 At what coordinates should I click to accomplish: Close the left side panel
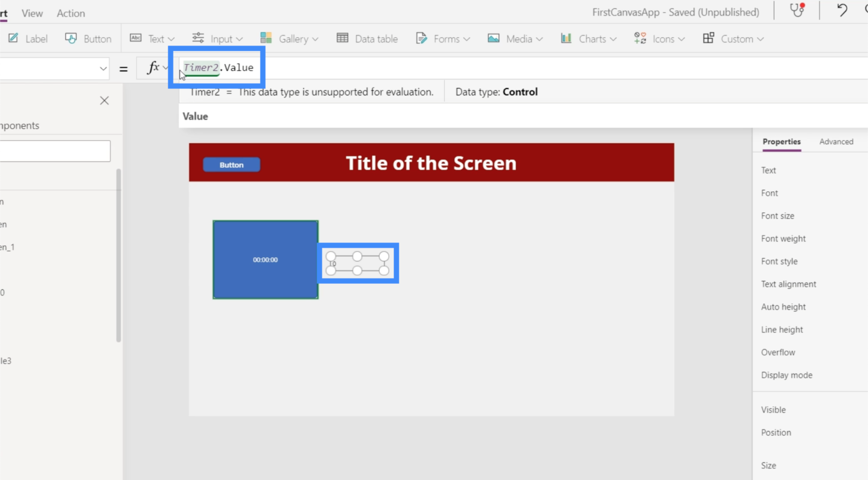104,101
